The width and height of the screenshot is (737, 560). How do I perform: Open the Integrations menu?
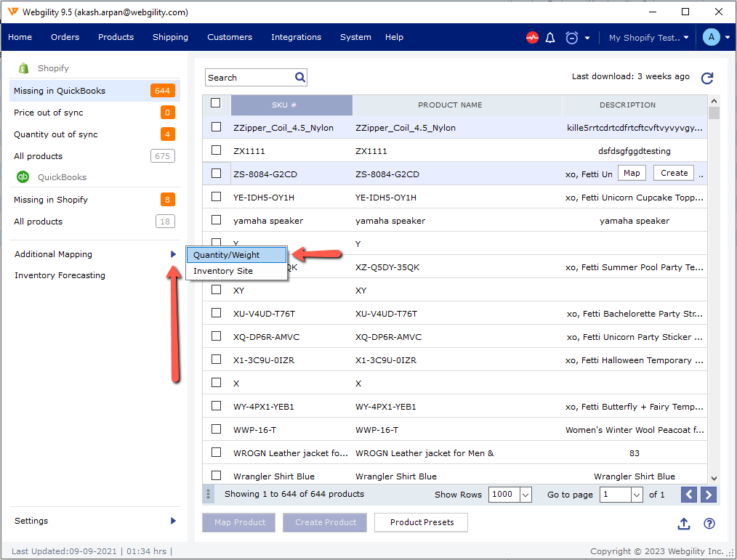pyautogui.click(x=296, y=37)
